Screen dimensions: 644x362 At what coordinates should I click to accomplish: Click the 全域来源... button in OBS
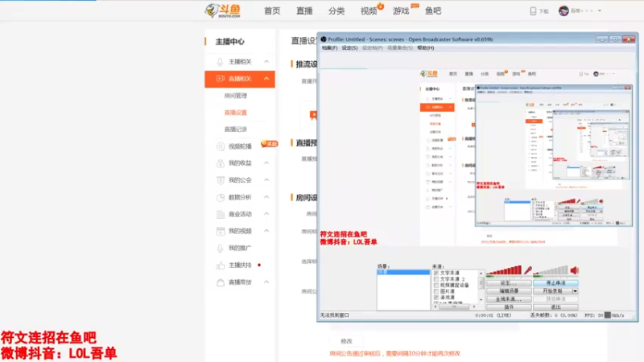pyautogui.click(x=509, y=298)
